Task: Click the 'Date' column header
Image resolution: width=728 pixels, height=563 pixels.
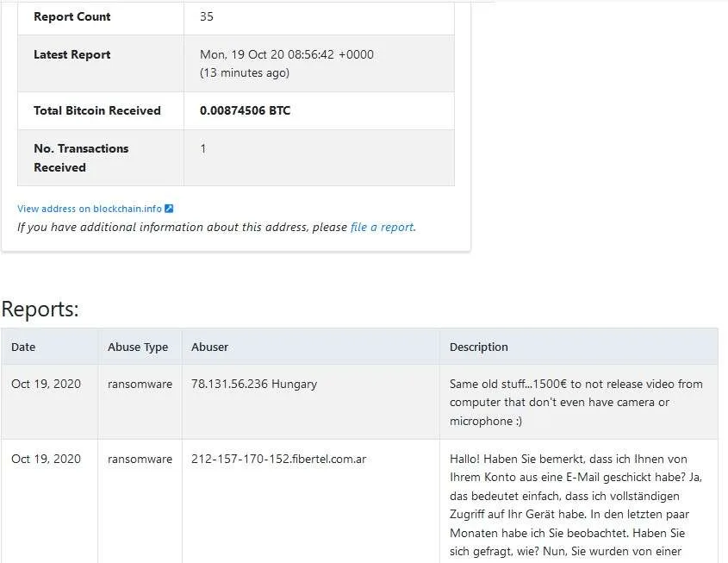Action: (23, 347)
